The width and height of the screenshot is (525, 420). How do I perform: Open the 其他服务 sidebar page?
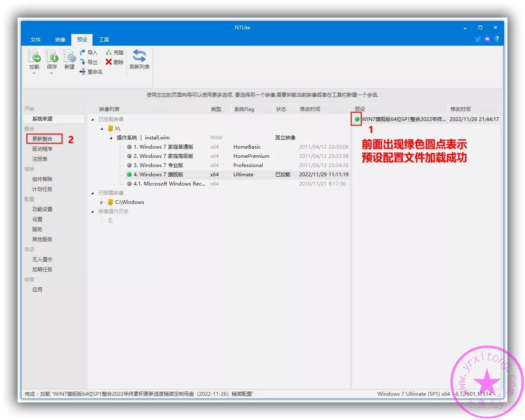[x=42, y=240]
